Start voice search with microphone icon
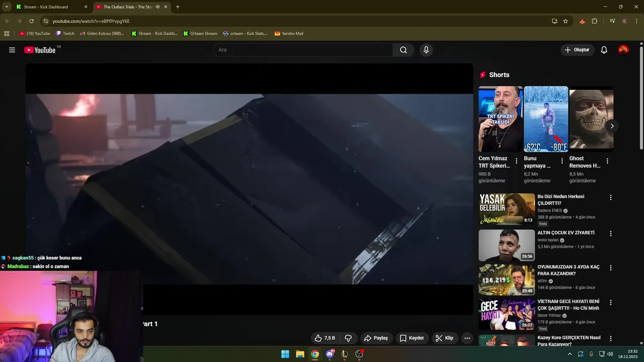This screenshot has height=362, width=644. [x=426, y=50]
